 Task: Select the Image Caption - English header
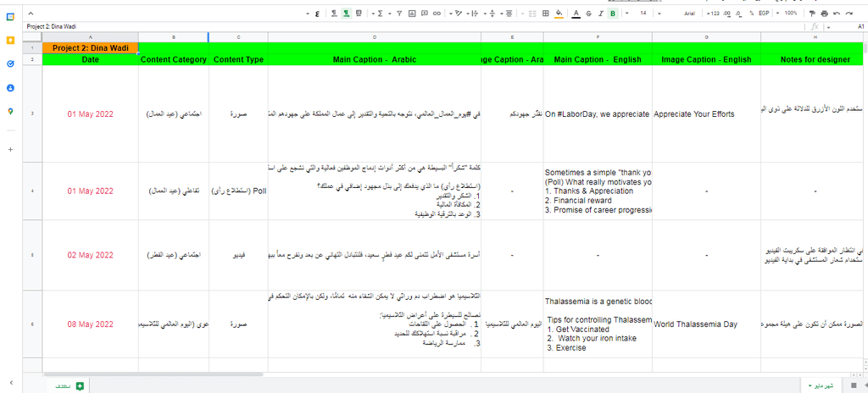pyautogui.click(x=706, y=60)
